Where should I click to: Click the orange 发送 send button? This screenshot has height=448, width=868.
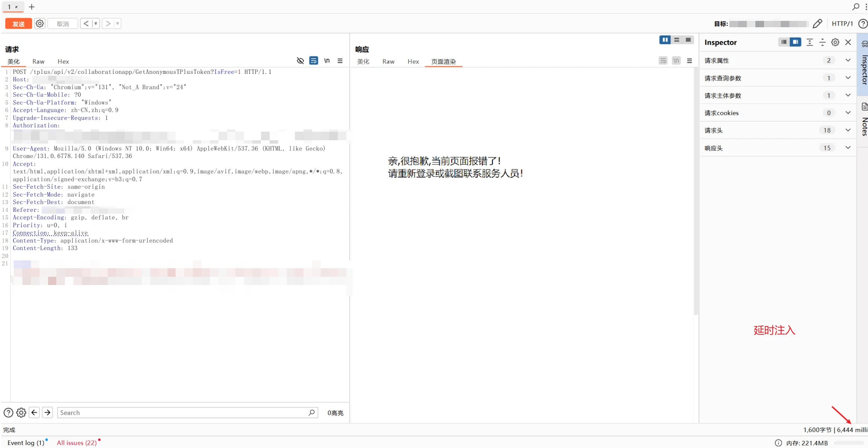coord(18,24)
